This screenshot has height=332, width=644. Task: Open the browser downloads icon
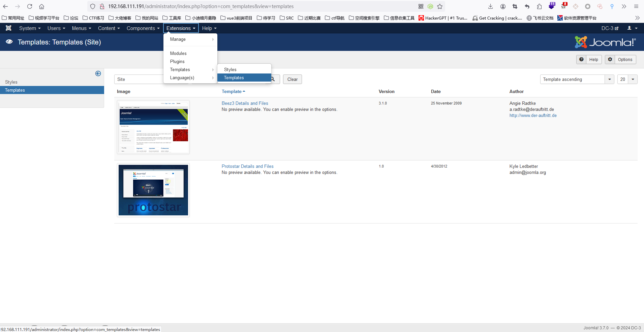click(x=490, y=6)
